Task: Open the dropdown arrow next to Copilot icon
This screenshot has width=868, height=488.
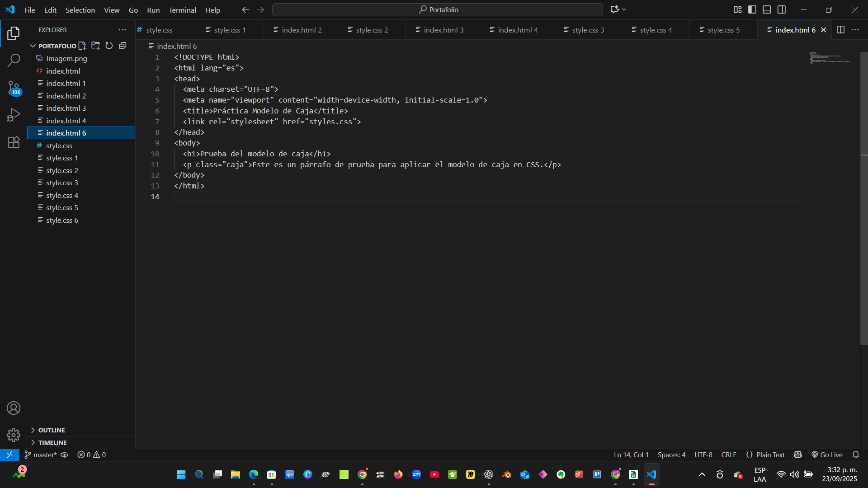Action: click(624, 9)
